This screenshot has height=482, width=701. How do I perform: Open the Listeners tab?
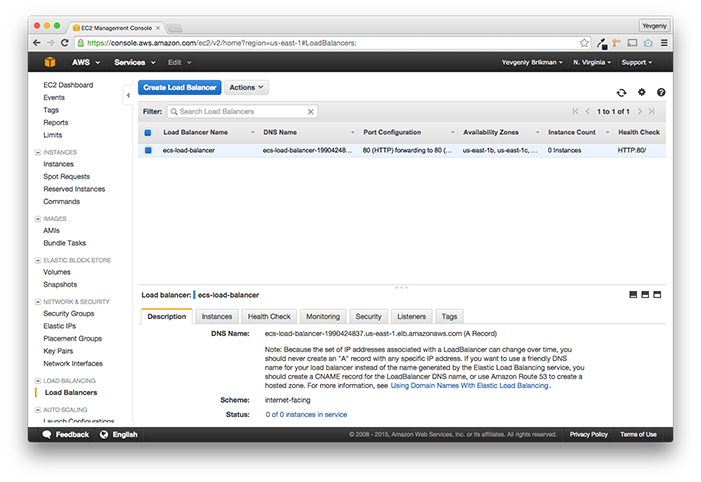coord(411,317)
